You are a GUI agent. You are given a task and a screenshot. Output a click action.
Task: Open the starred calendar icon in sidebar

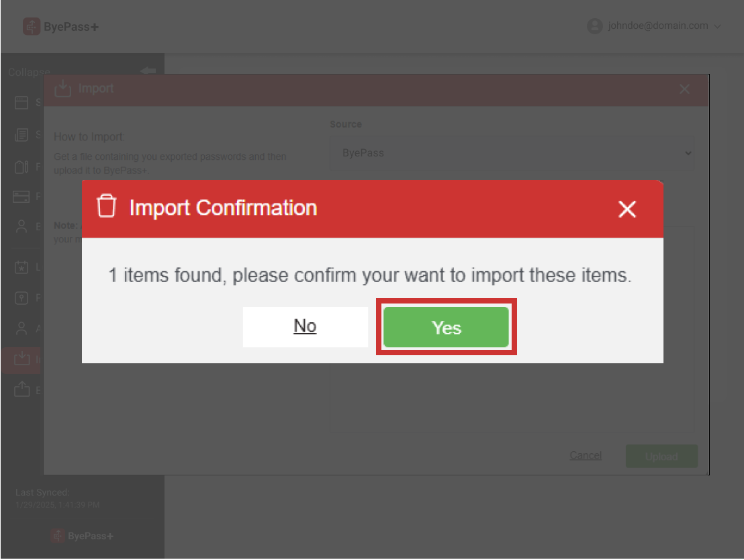21,267
